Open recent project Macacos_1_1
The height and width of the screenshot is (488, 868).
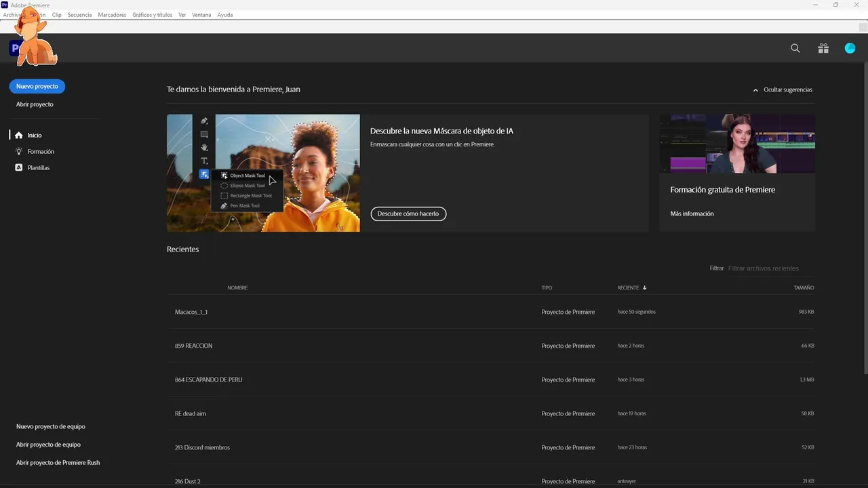[x=491, y=312]
